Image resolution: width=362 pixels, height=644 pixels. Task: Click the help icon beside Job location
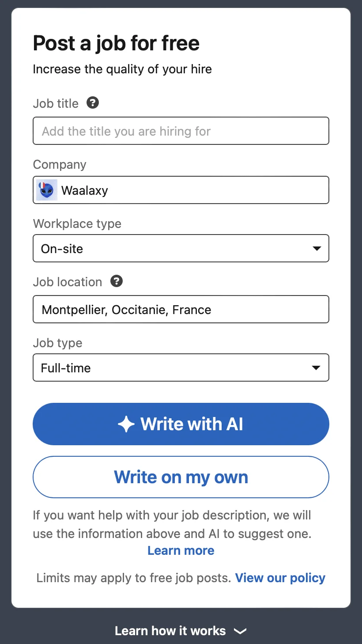pyautogui.click(x=117, y=281)
